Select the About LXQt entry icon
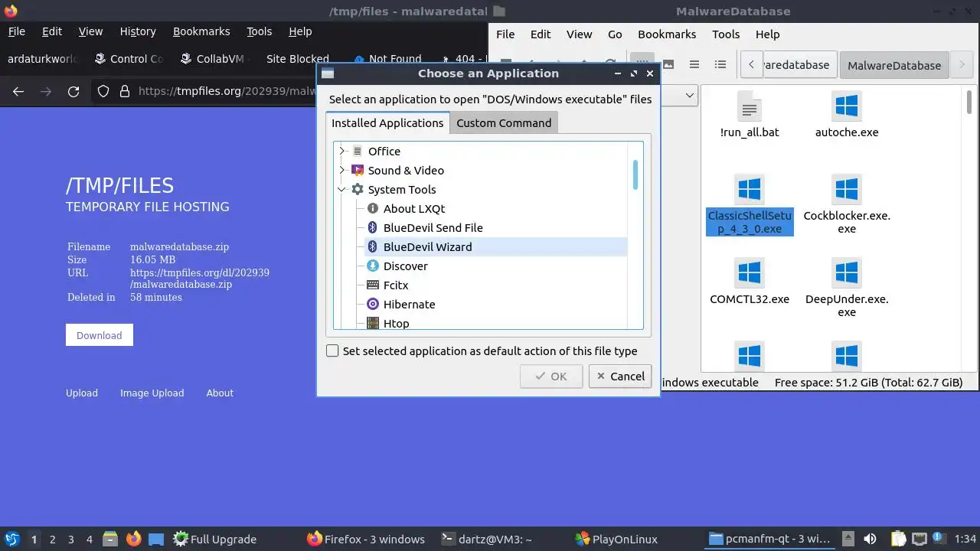Image resolution: width=980 pixels, height=551 pixels. pyautogui.click(x=373, y=208)
